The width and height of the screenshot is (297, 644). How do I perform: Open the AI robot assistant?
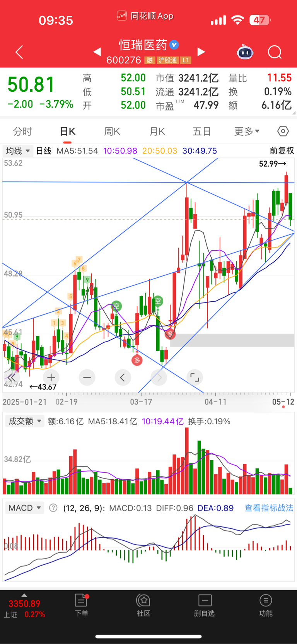pyautogui.click(x=245, y=52)
